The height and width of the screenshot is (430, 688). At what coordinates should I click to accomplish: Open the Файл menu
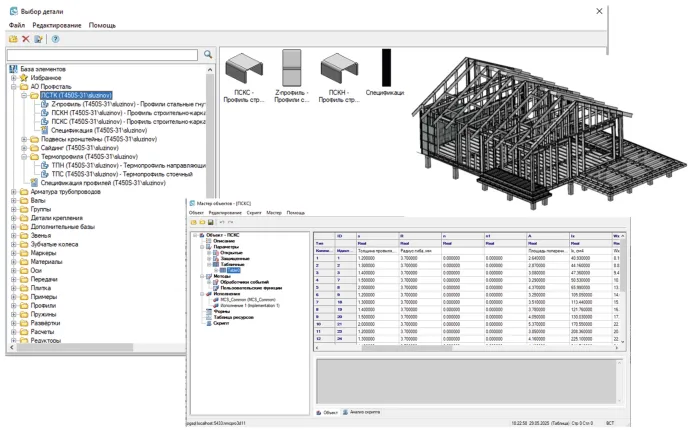(17, 25)
